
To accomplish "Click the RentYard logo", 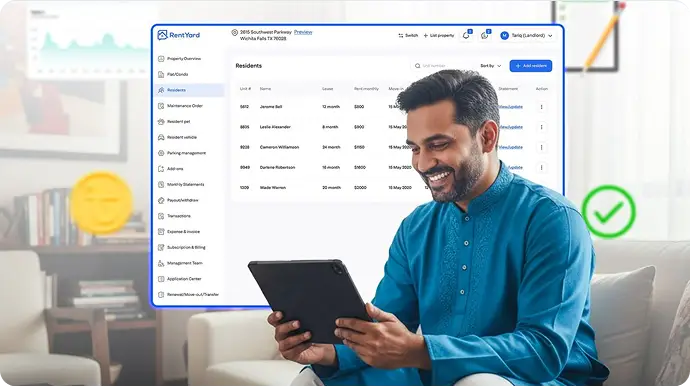I will (179, 35).
